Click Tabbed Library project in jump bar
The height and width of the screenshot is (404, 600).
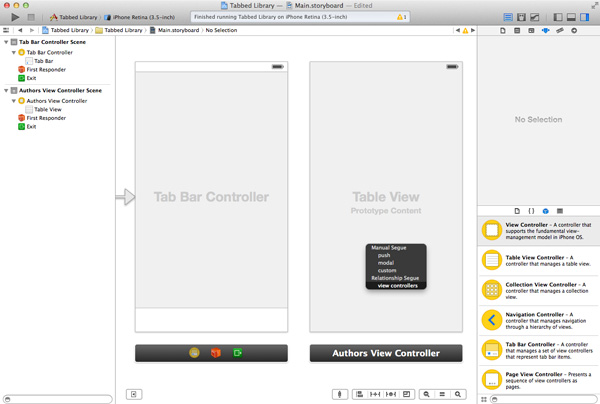click(x=65, y=30)
